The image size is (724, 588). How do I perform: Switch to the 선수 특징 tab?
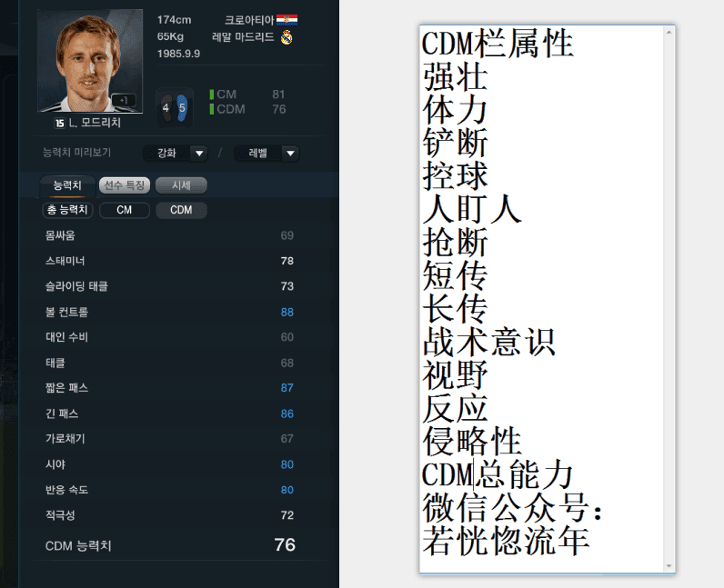click(125, 185)
